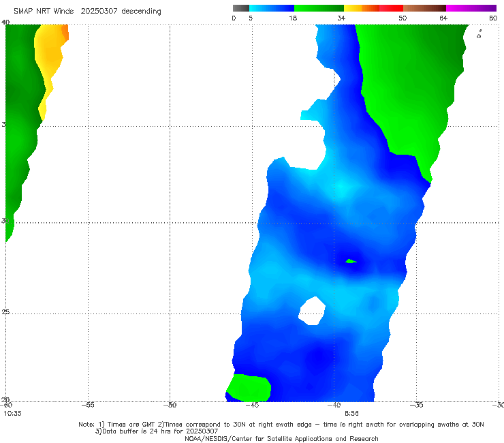
Task: Click the longitude axis label '-45'
Action: [x=252, y=405]
